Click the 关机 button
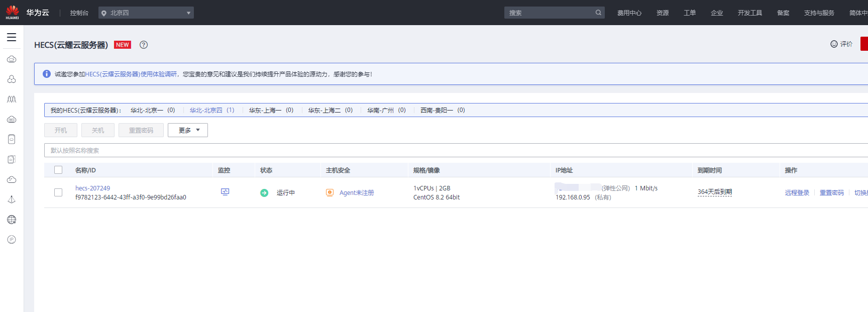The width and height of the screenshot is (868, 312). click(x=98, y=130)
